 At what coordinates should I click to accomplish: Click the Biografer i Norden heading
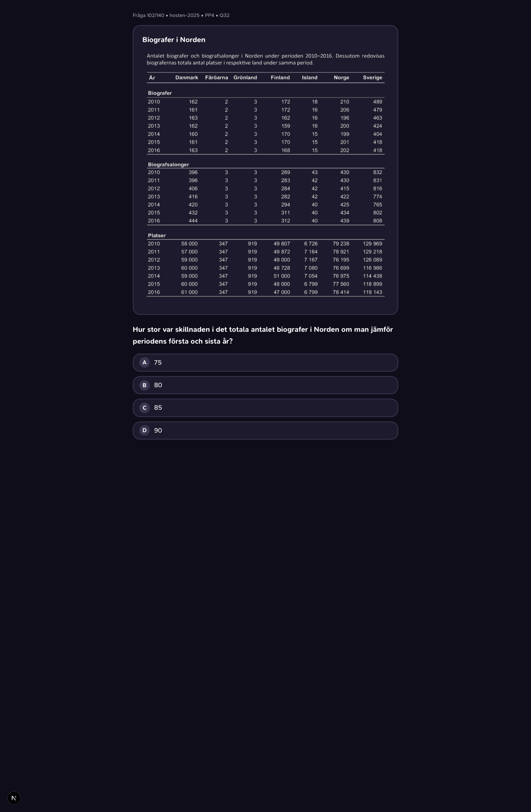(174, 40)
